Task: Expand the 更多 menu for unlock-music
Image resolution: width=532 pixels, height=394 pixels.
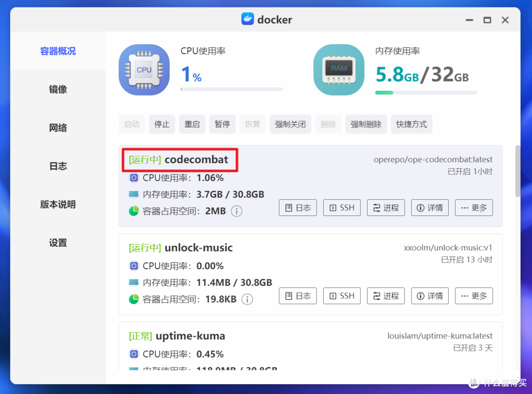Action: point(474,296)
